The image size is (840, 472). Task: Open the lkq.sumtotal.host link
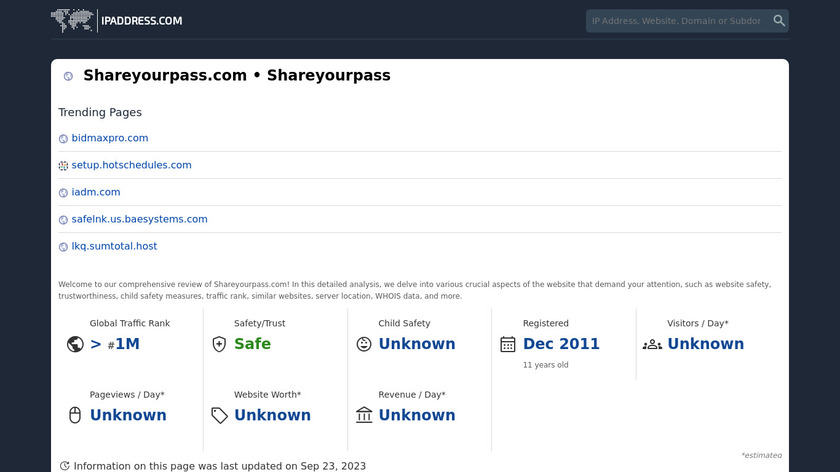point(114,246)
